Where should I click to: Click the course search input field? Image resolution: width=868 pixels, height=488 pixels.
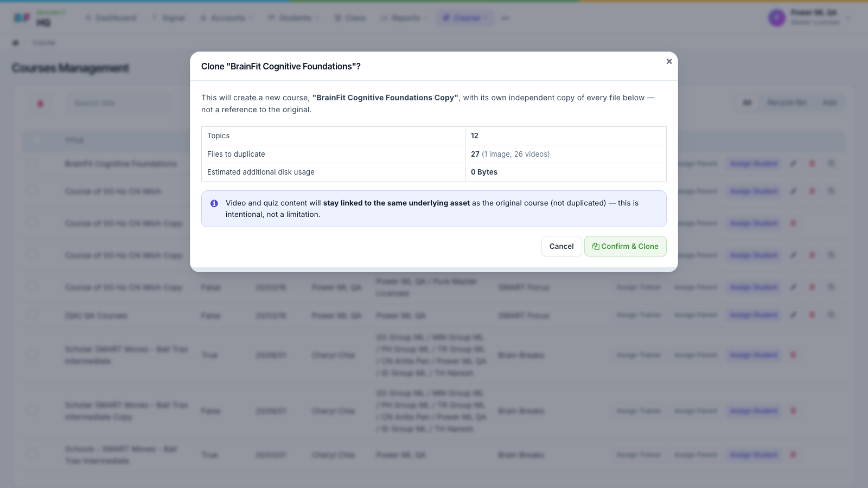point(119,104)
